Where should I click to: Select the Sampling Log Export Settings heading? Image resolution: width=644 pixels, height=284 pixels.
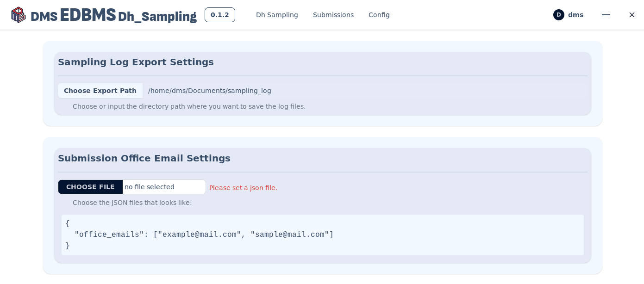pyautogui.click(x=136, y=62)
